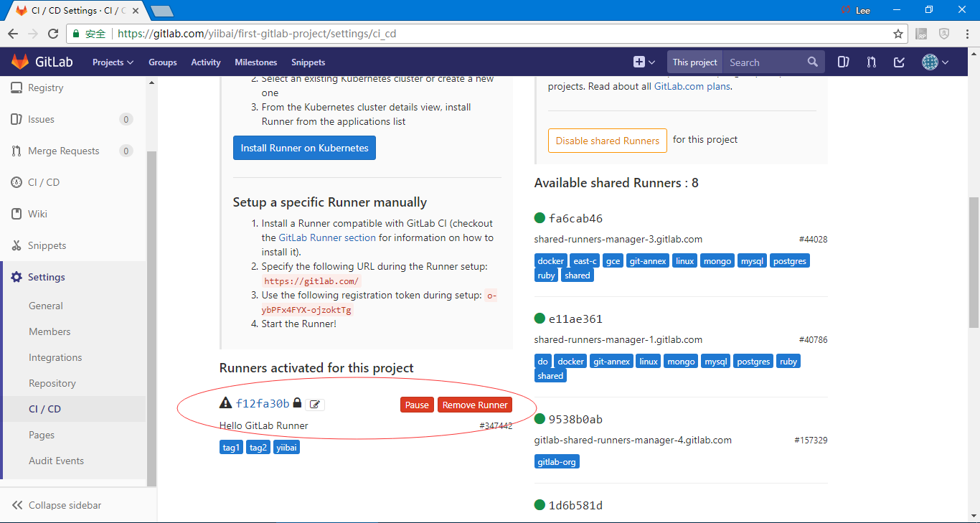This screenshot has width=980, height=523.
Task: Click the warning triangle icon beside f12fa30b
Action: click(x=225, y=403)
